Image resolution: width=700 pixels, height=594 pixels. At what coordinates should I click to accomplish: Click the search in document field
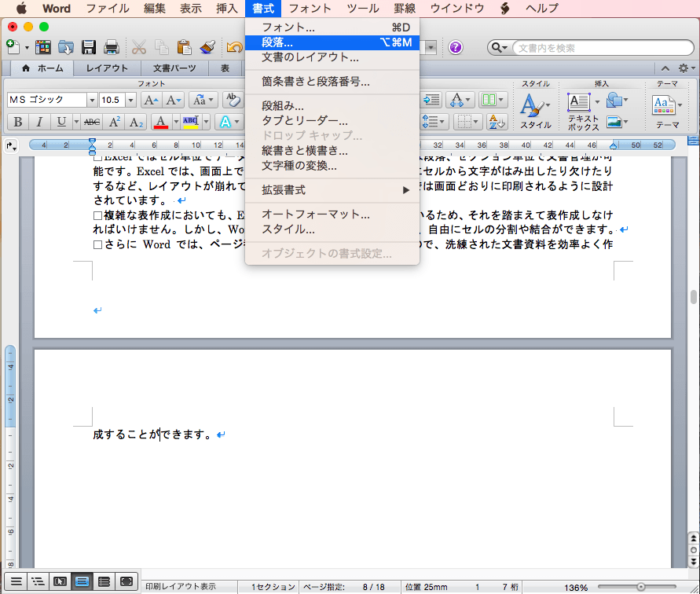(x=603, y=48)
